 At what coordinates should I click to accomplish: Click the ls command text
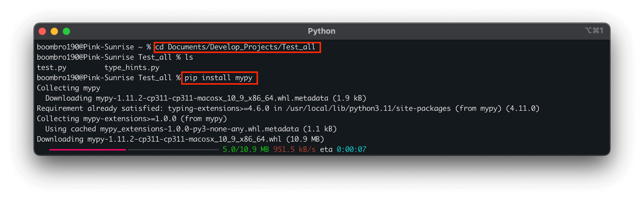[x=189, y=57]
